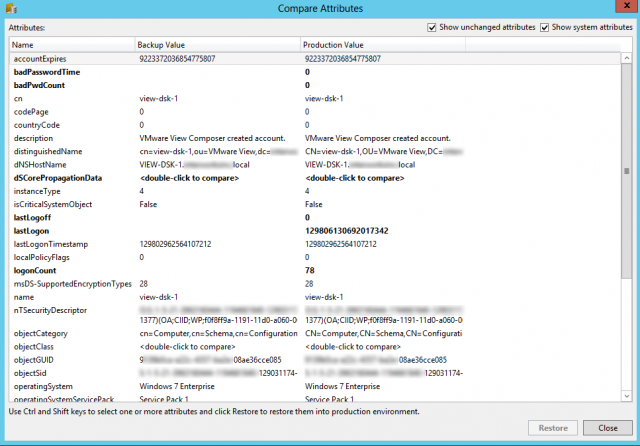This screenshot has width=640, height=446.
Task: Sort by Backup Value column header
Action: click(218, 45)
